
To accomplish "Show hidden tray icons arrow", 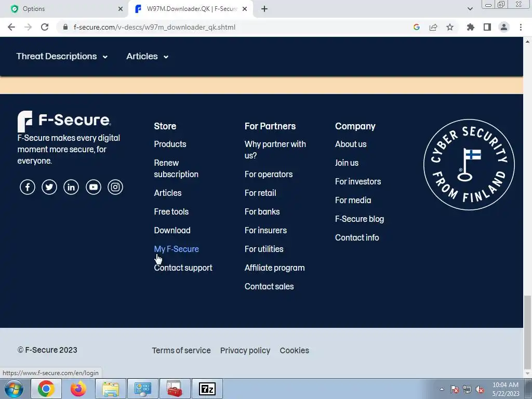I will coord(442,389).
